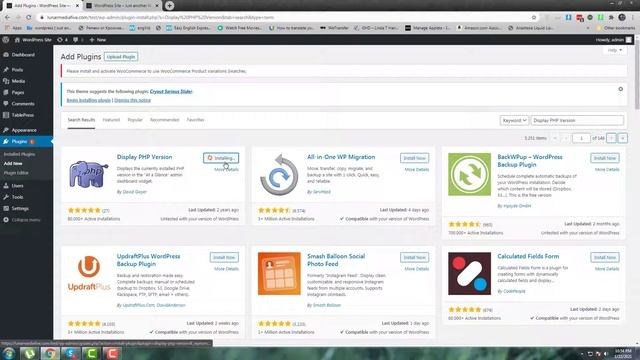Bookmark this page with star icon
Screen dimensions: 640x360
534,18
